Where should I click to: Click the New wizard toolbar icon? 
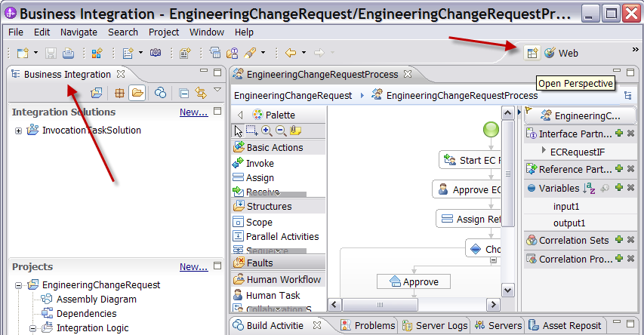pyautogui.click(x=23, y=53)
